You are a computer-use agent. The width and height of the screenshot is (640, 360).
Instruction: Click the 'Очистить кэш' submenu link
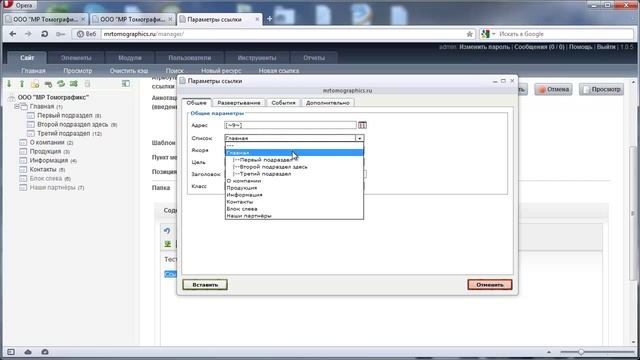coord(129,71)
